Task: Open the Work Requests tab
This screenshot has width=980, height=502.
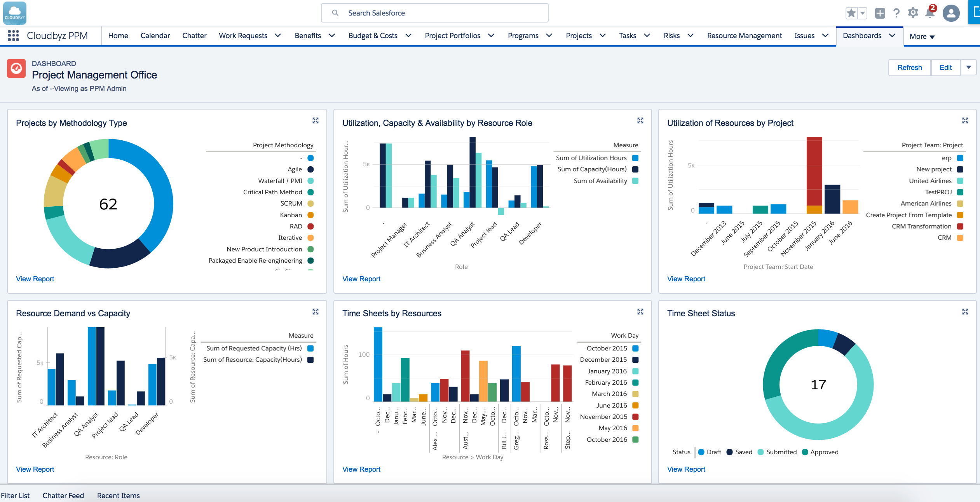Action: (x=243, y=36)
